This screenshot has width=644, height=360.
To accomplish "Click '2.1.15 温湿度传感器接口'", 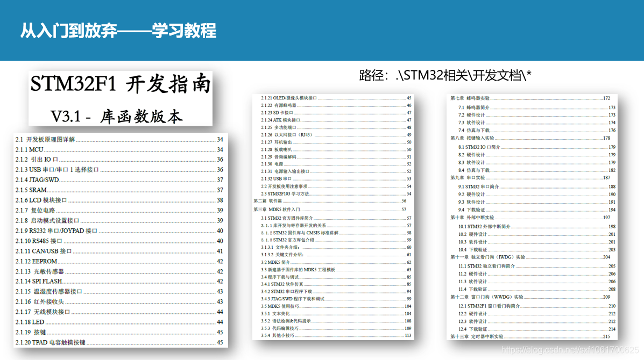I will [x=119, y=292].
